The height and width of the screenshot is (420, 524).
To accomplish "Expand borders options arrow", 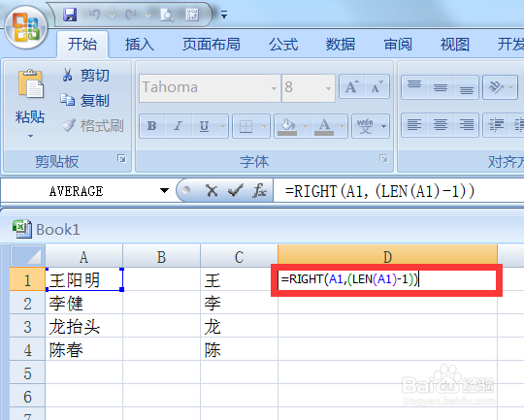I will pyautogui.click(x=264, y=126).
